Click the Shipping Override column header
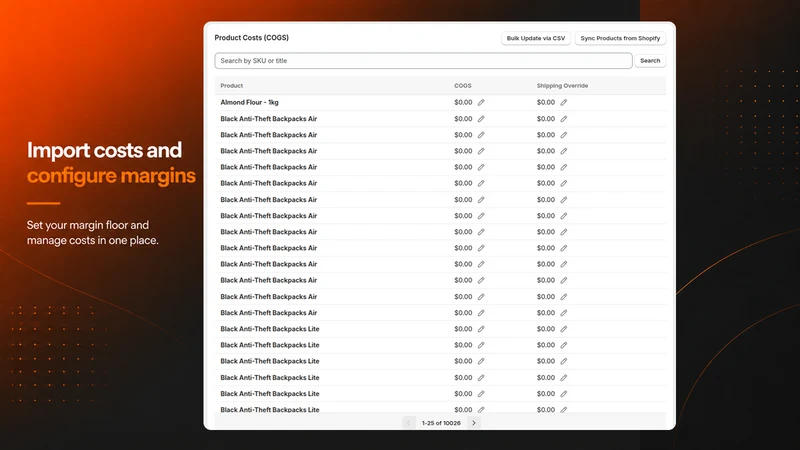Viewport: 800px width, 450px height. (x=562, y=86)
